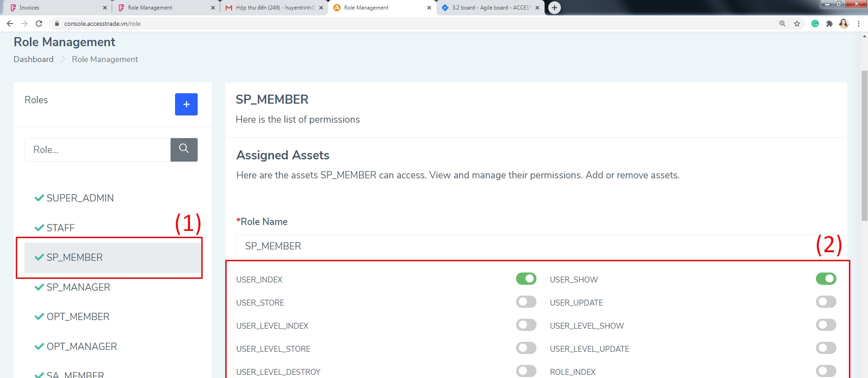Viewport: 868px width, 378px height.
Task: Select the SUPER_ADMIN role
Action: tap(80, 198)
